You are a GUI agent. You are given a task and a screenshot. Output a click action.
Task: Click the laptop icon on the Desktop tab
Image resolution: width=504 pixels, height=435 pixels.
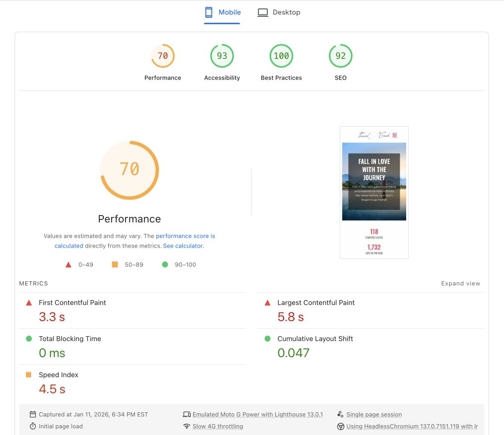click(x=262, y=12)
